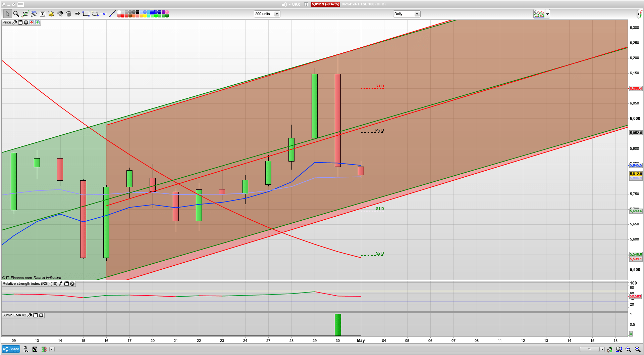This screenshot has width=644, height=355.
Task: Click the scrollbar left arrow
Action: point(52,349)
